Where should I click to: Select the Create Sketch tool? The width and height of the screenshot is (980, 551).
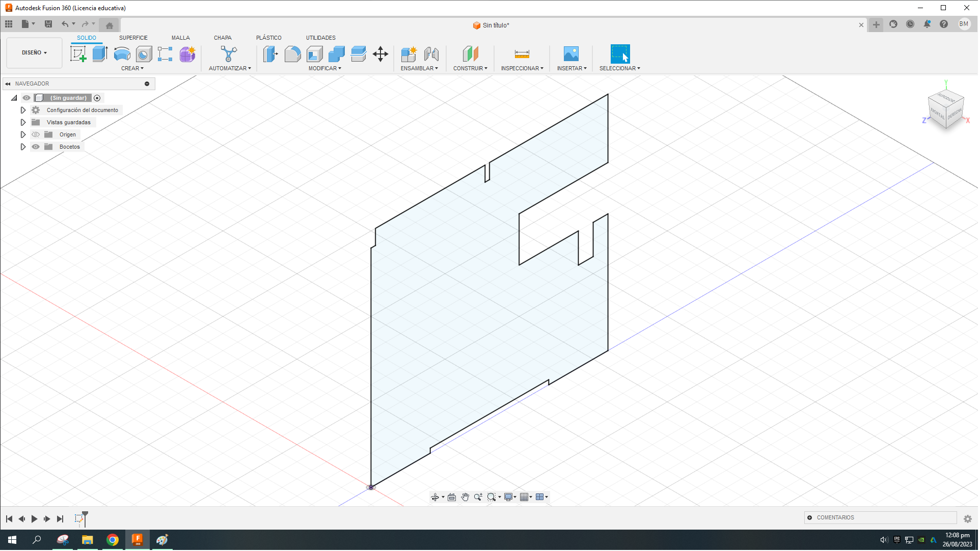click(x=78, y=53)
